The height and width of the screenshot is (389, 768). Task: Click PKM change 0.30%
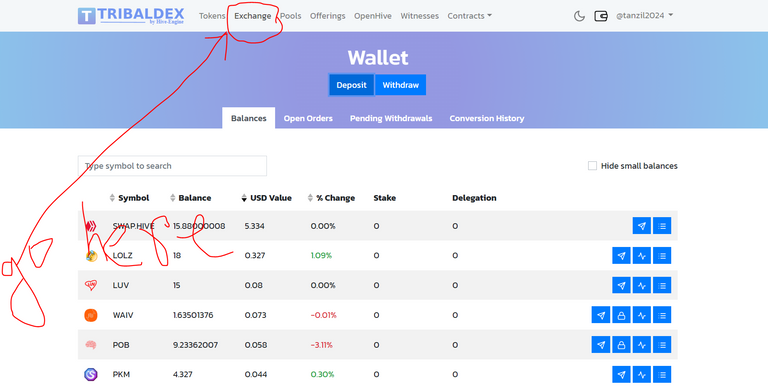tap(322, 375)
